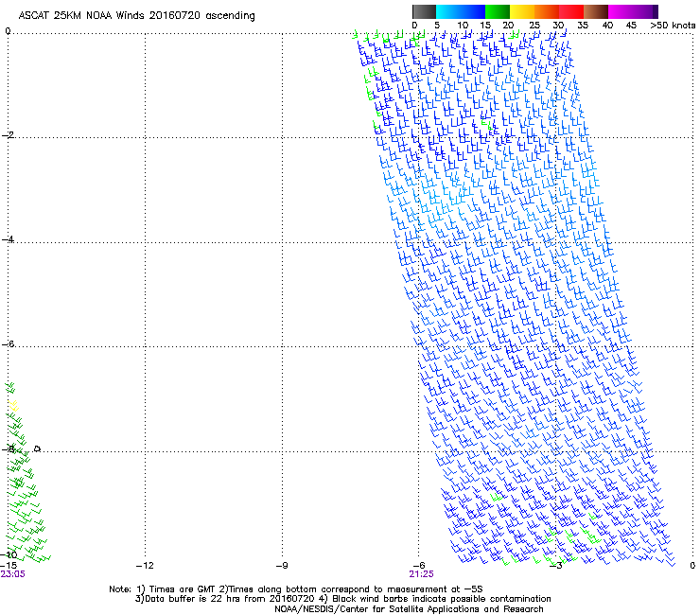Click the magenta 40-45 knots color segment
The width and height of the screenshot is (700, 615).
(621, 11)
